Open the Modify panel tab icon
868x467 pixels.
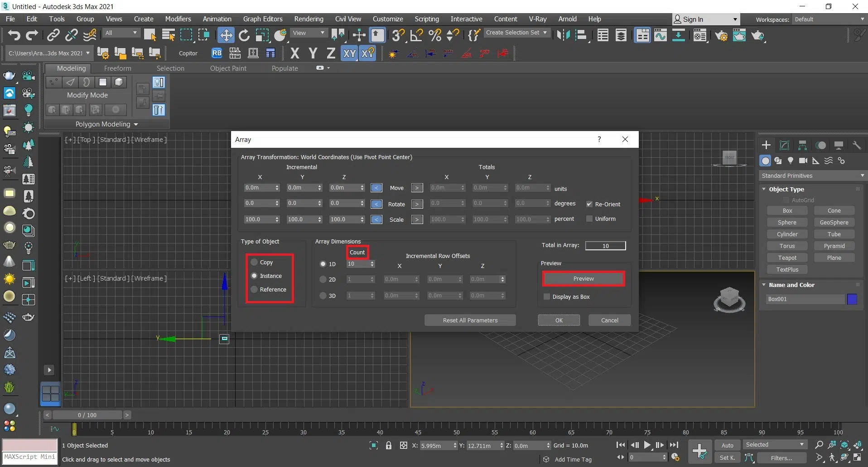(x=784, y=146)
